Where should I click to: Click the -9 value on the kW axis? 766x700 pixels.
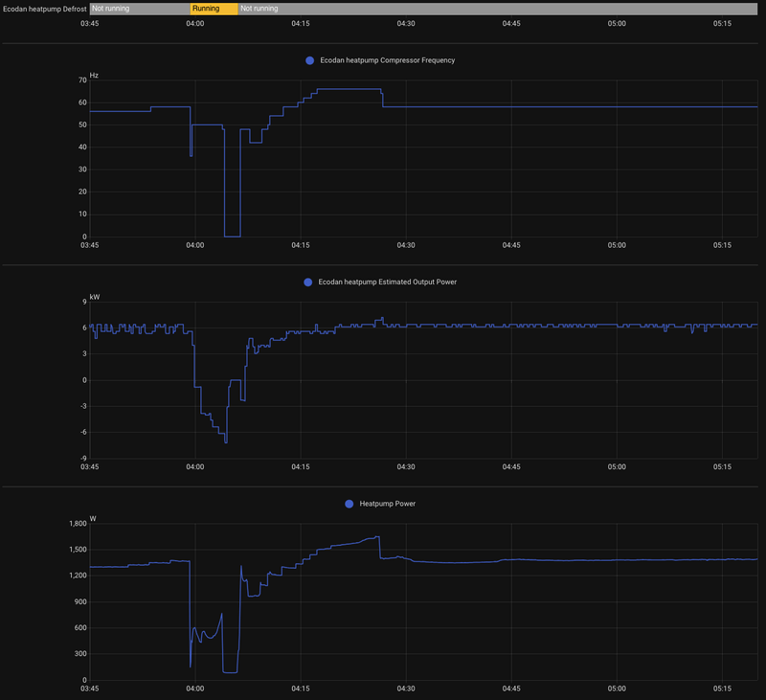(x=83, y=458)
